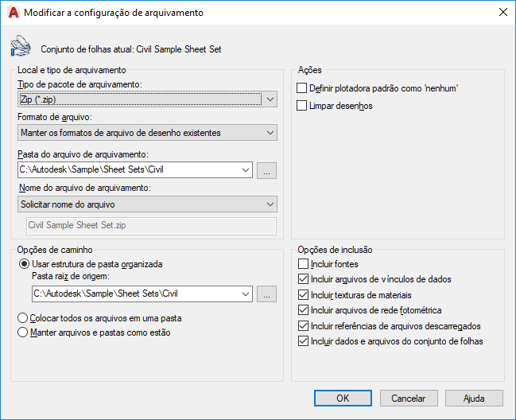Check the 'Limpar desenhos' option

pyautogui.click(x=301, y=105)
